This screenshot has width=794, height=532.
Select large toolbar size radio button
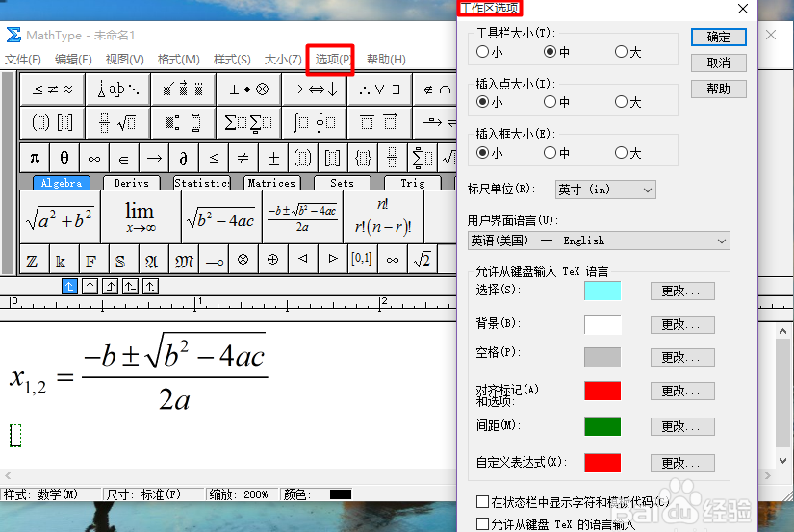[621, 52]
